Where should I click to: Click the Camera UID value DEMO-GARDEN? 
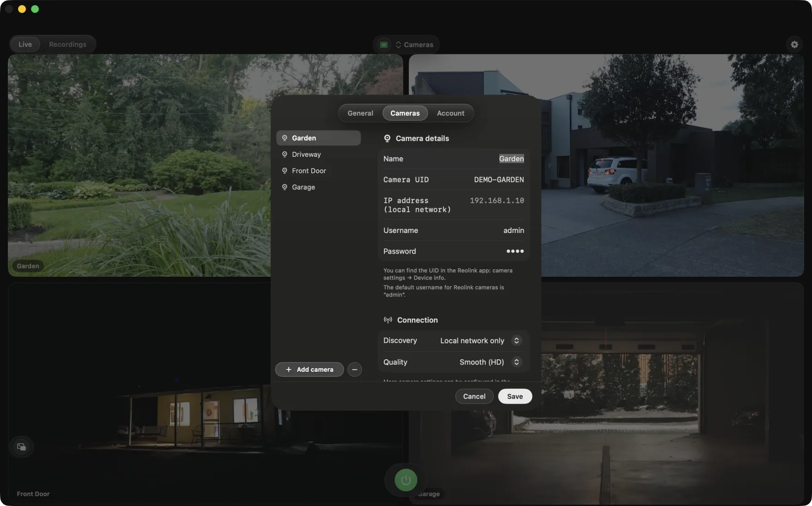[499, 180]
